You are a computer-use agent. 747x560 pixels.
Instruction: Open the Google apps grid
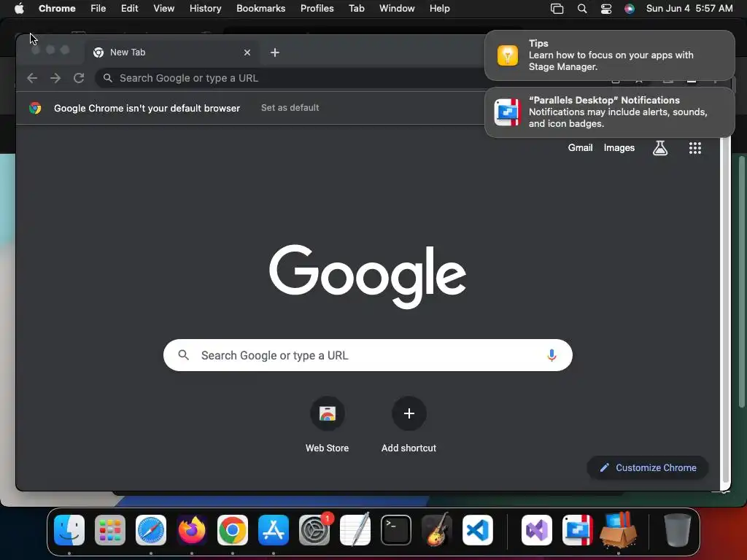click(695, 148)
